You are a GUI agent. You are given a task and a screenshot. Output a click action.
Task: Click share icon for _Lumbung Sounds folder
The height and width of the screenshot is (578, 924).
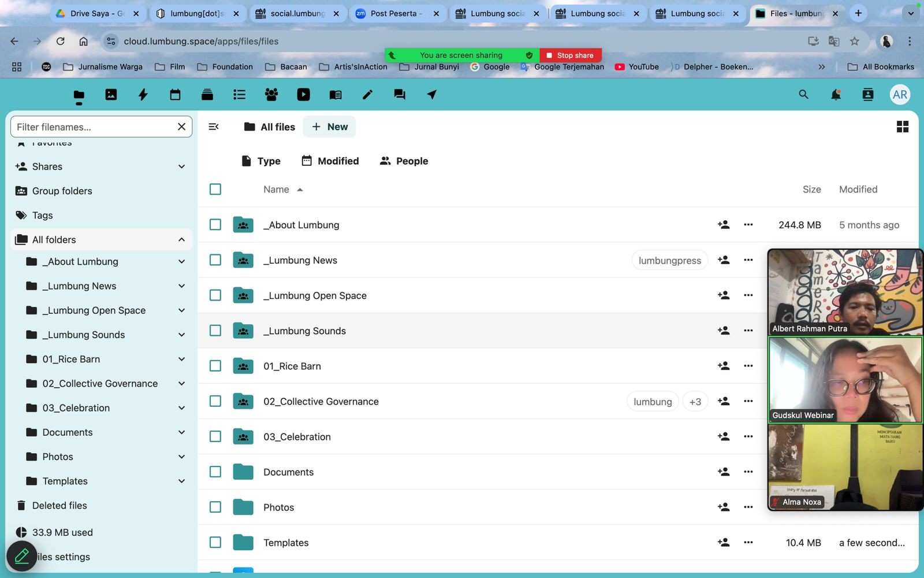[723, 331]
